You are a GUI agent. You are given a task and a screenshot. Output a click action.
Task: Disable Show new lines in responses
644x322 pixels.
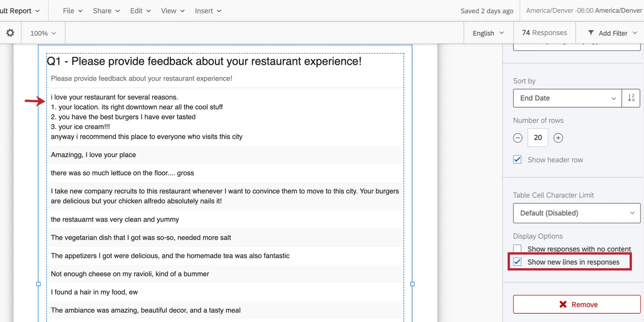(517, 262)
